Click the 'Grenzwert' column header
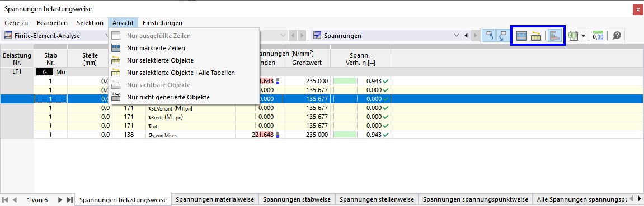The image size is (644, 206). tap(307, 63)
